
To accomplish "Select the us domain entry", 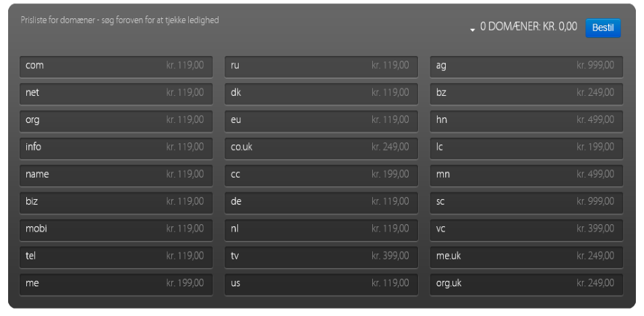I will point(321,284).
